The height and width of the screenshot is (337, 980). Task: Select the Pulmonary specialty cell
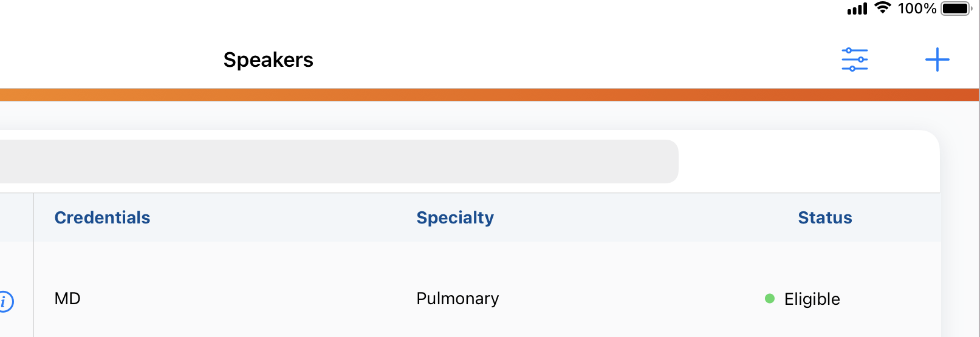coord(457,299)
